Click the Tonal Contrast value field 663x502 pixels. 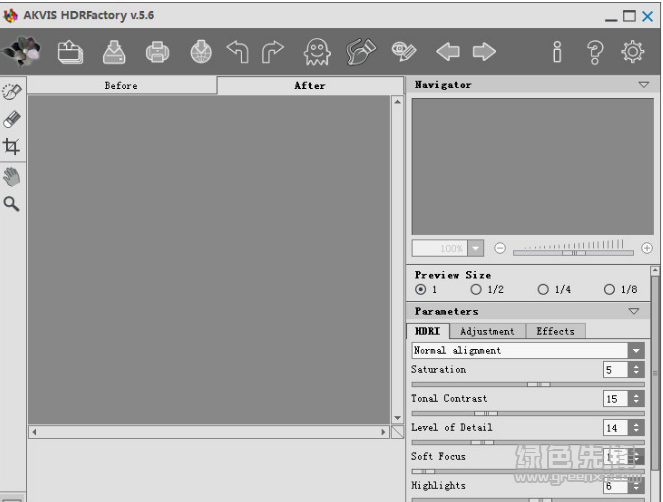coord(616,398)
